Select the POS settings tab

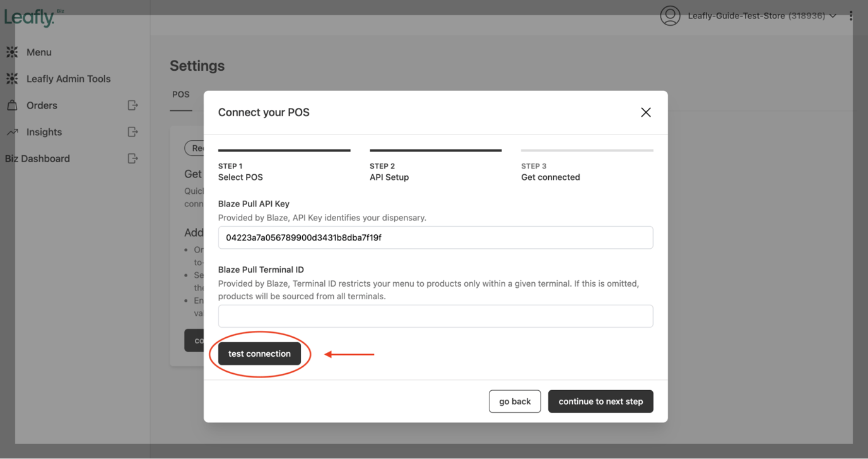[181, 95]
